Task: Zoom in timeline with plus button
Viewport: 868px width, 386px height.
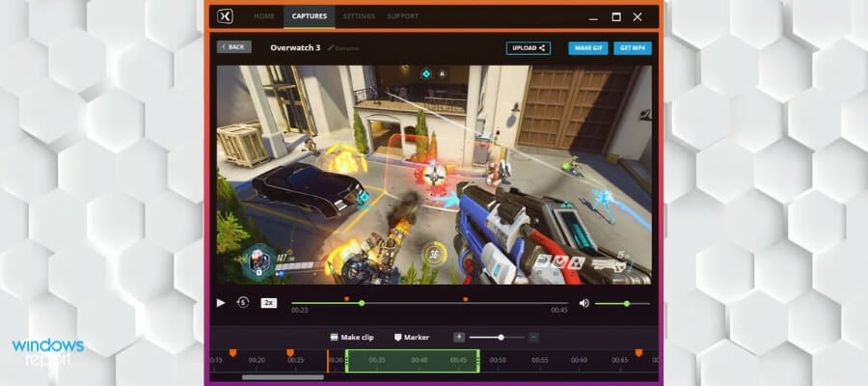Action: 459,337
